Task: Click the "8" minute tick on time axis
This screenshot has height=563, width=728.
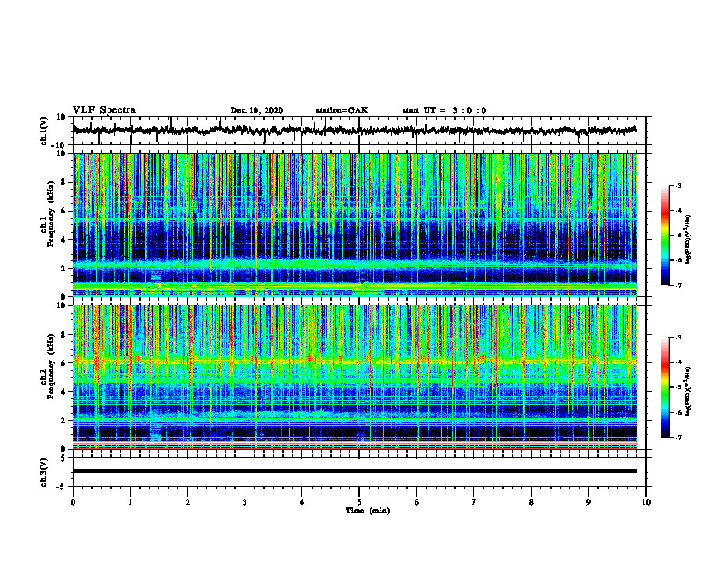Action: 531,502
